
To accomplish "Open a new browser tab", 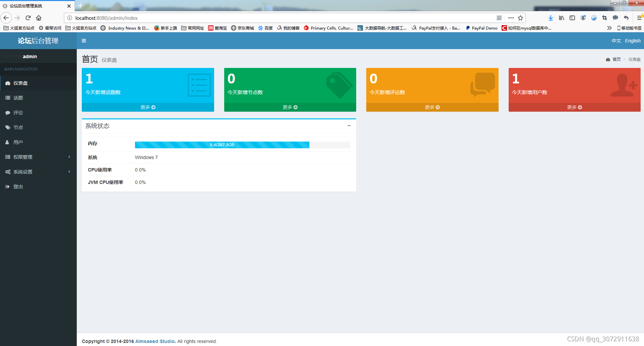I will pyautogui.click(x=80, y=5).
